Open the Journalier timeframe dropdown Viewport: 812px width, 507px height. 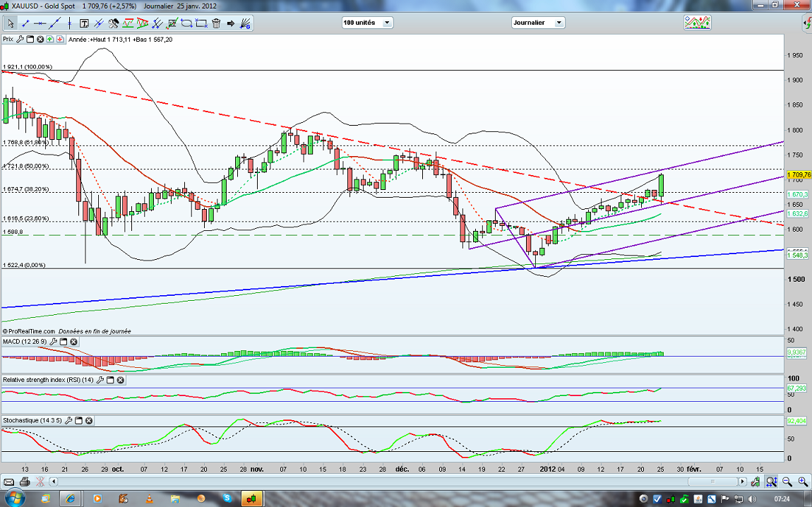(559, 23)
